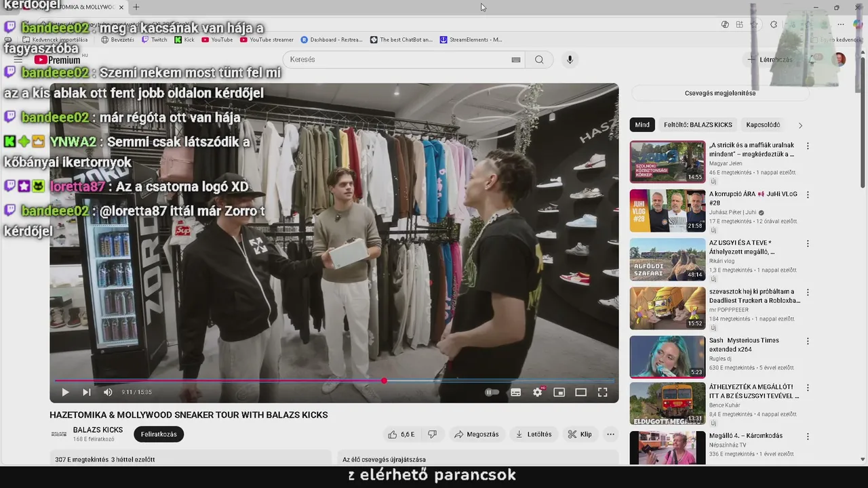Open options menu for Sash Mysterious Times
The height and width of the screenshot is (488, 868).
pyautogui.click(x=808, y=341)
